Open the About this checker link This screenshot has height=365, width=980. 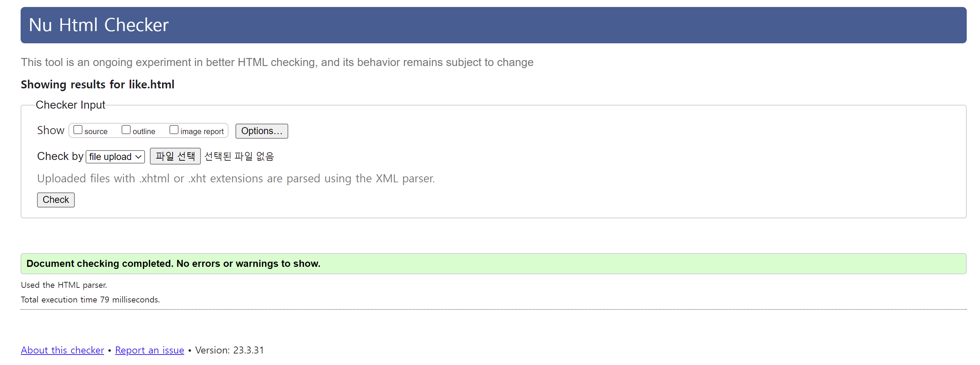pyautogui.click(x=63, y=350)
